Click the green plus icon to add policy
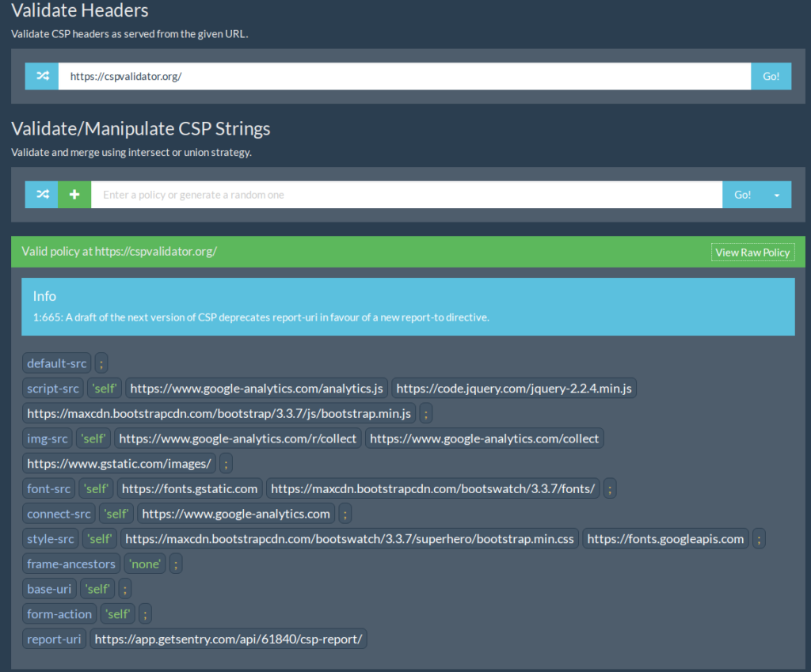811x672 pixels. click(74, 194)
